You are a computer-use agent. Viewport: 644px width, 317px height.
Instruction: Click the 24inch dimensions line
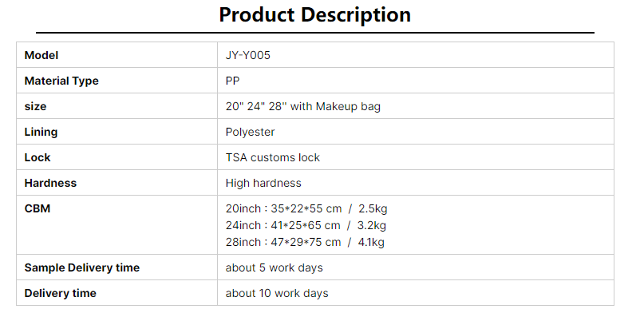306,225
